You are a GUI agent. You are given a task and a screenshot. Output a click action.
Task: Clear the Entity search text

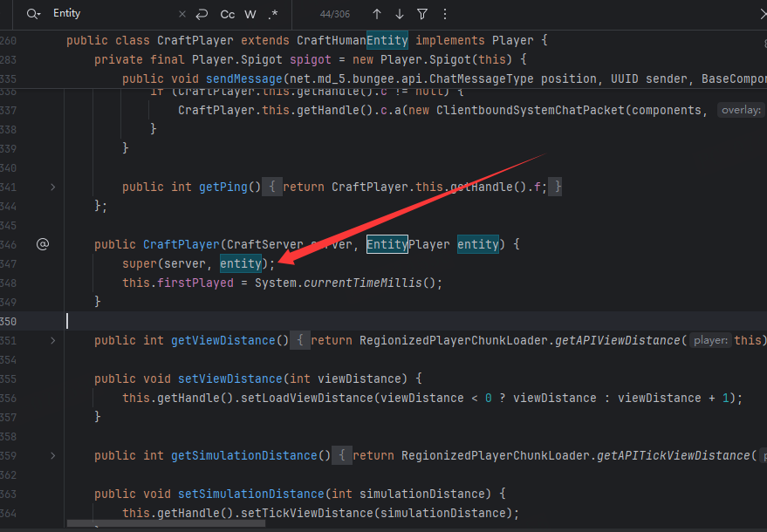[181, 14]
